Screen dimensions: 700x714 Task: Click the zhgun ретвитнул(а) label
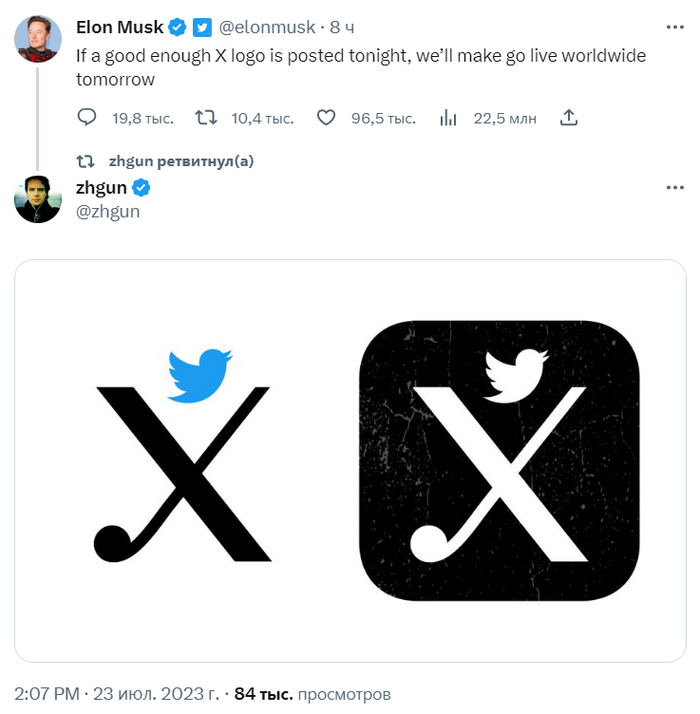pyautogui.click(x=181, y=160)
